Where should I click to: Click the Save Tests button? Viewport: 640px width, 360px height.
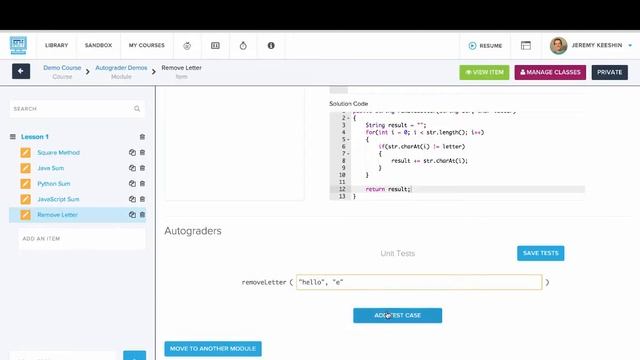tap(540, 253)
